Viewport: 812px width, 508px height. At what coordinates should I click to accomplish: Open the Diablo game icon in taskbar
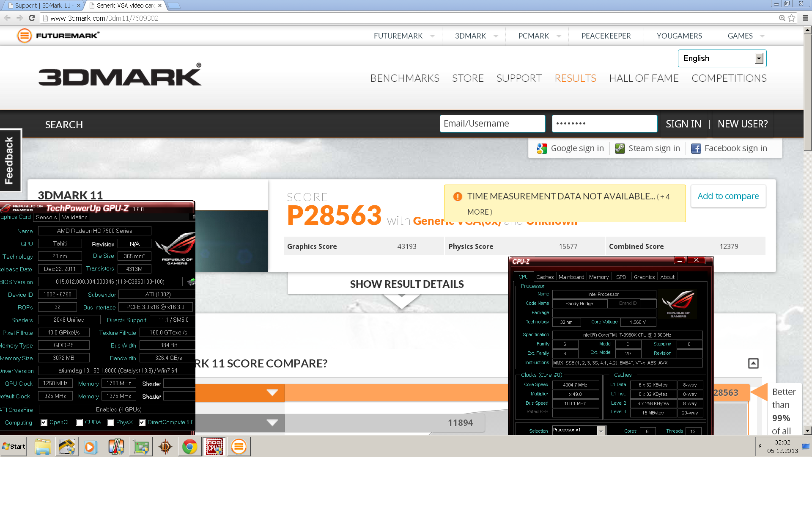165,447
